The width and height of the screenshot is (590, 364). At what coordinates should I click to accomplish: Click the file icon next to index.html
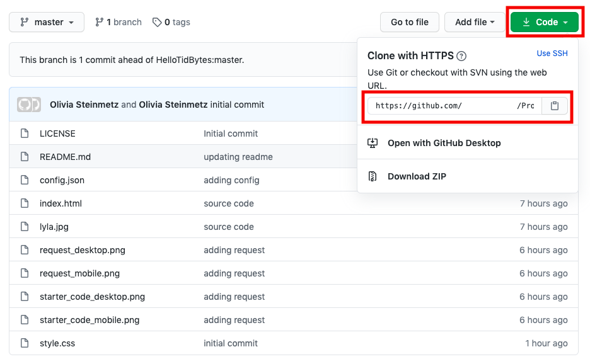coord(24,203)
